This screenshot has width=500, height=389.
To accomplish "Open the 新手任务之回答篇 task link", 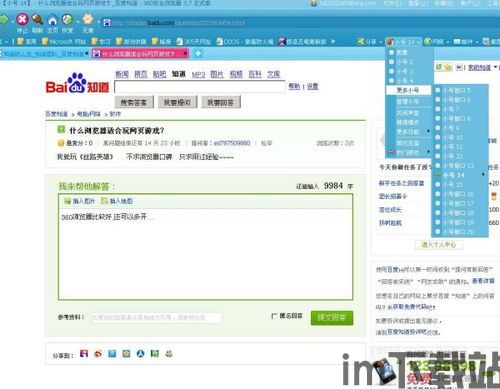I will point(402,183).
